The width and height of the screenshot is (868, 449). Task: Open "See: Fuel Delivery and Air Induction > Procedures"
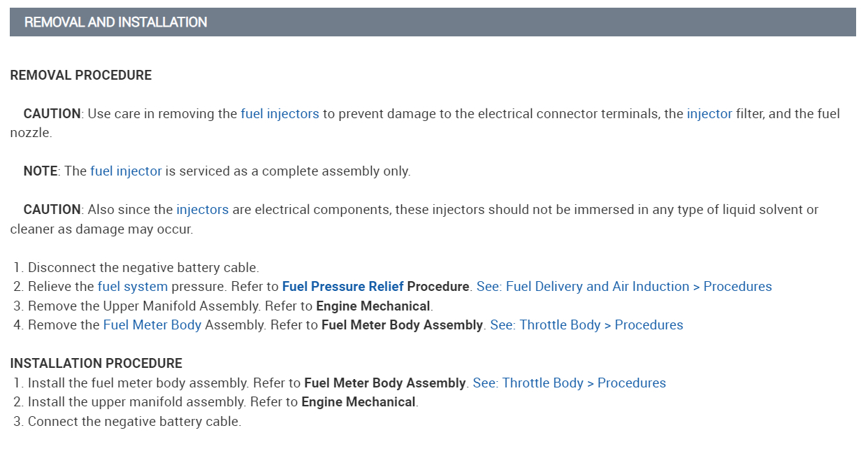tap(624, 287)
